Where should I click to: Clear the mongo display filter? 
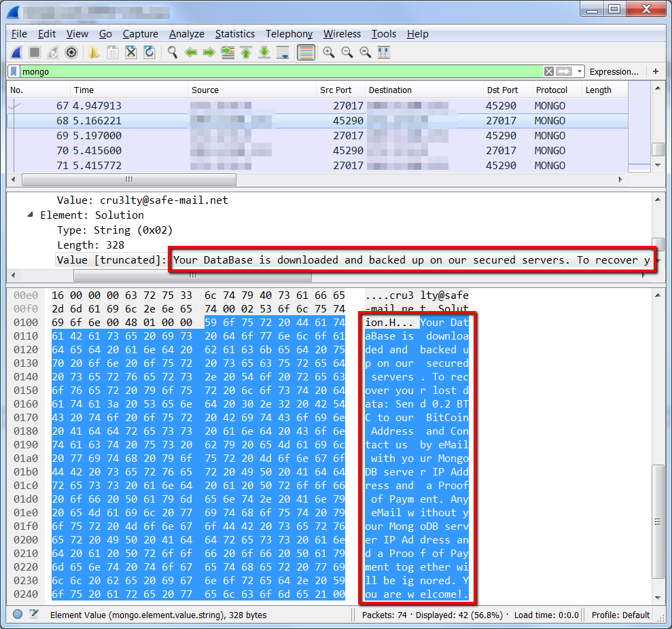click(x=548, y=71)
